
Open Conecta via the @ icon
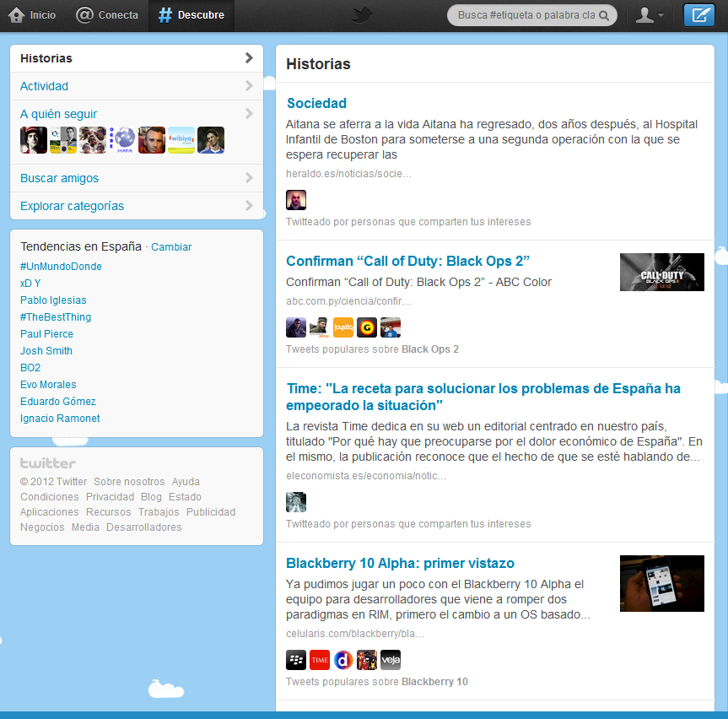point(85,15)
